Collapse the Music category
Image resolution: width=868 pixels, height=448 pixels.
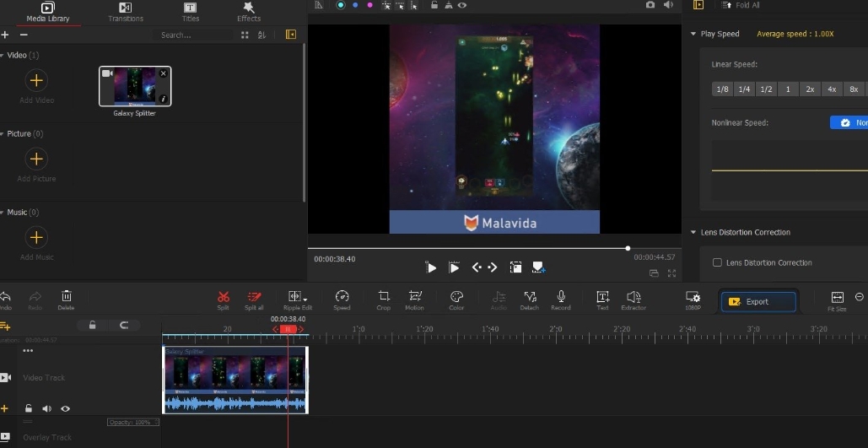point(3,213)
